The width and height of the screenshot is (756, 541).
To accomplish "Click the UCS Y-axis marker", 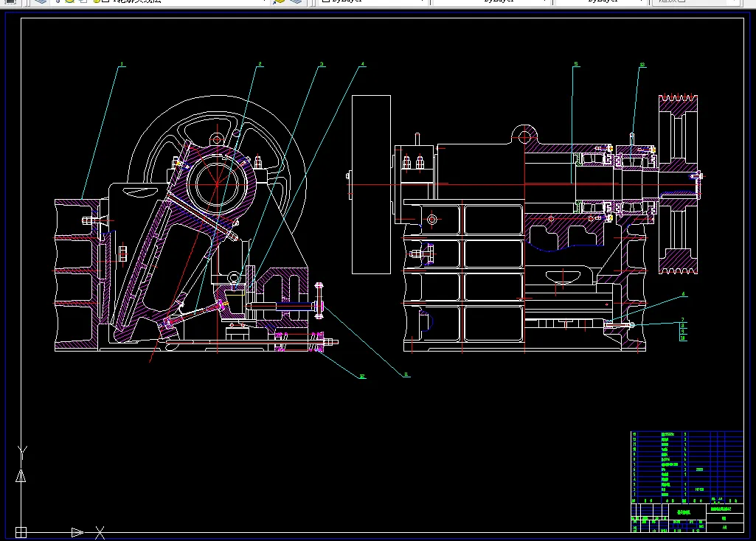I will click(22, 452).
